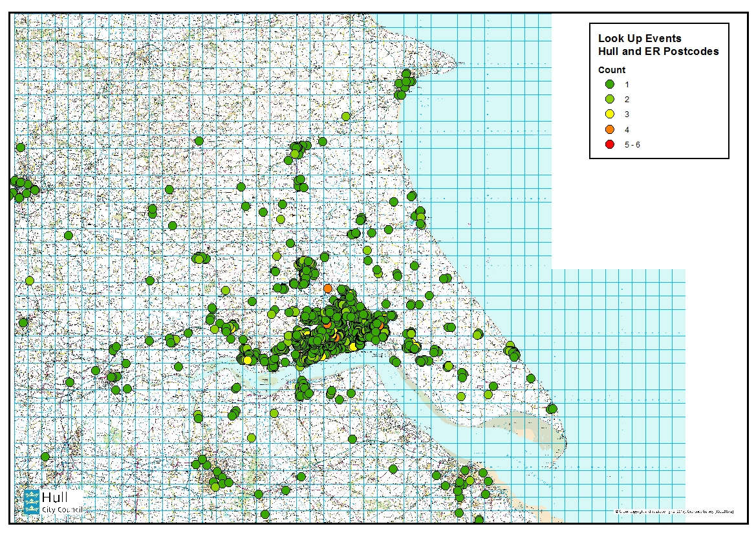Click the yellow marker at the cluster's western end
The height and width of the screenshot is (535, 756).
click(247, 359)
